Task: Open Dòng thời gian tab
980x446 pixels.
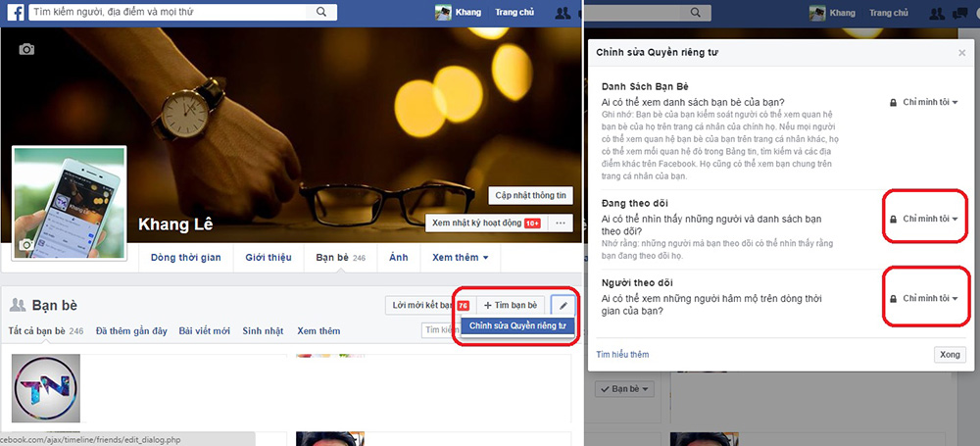Action: (185, 258)
